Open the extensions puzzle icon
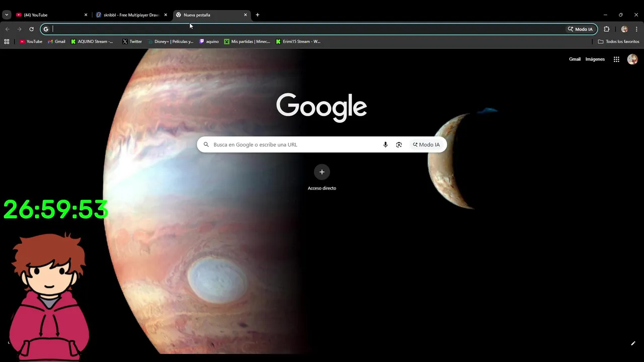The image size is (644, 362). (x=606, y=29)
